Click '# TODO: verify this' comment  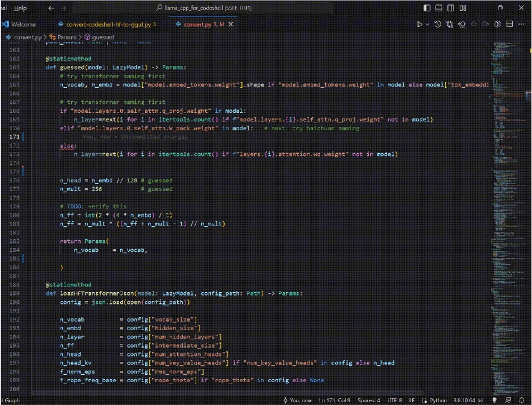pyautogui.click(x=93, y=206)
